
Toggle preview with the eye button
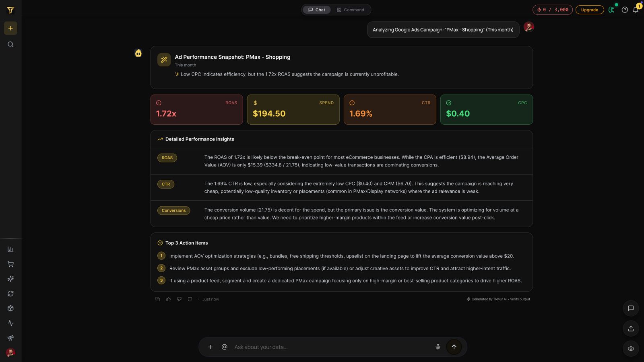631,348
